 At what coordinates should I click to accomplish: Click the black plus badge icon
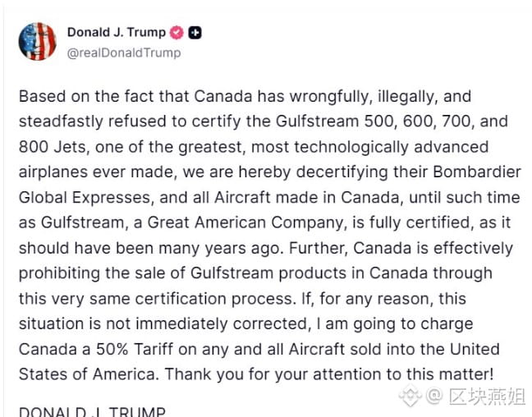point(195,33)
